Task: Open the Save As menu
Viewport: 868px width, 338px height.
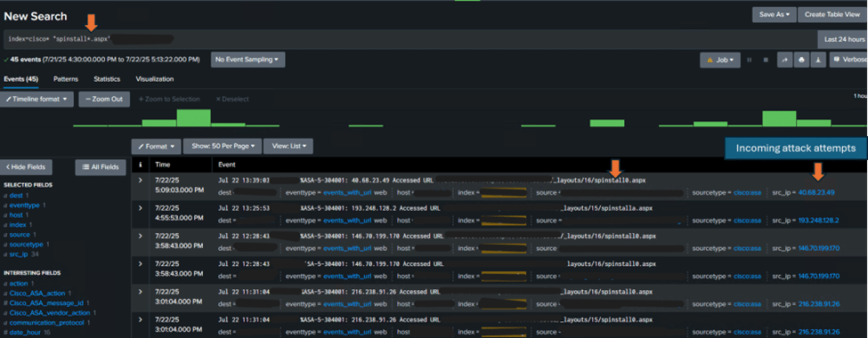Action: click(x=774, y=14)
